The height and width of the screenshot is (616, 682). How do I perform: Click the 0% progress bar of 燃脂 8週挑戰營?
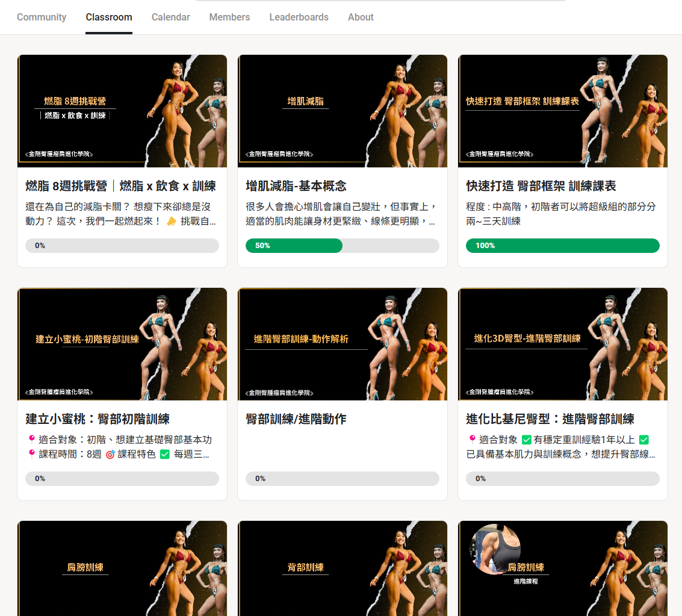[122, 246]
